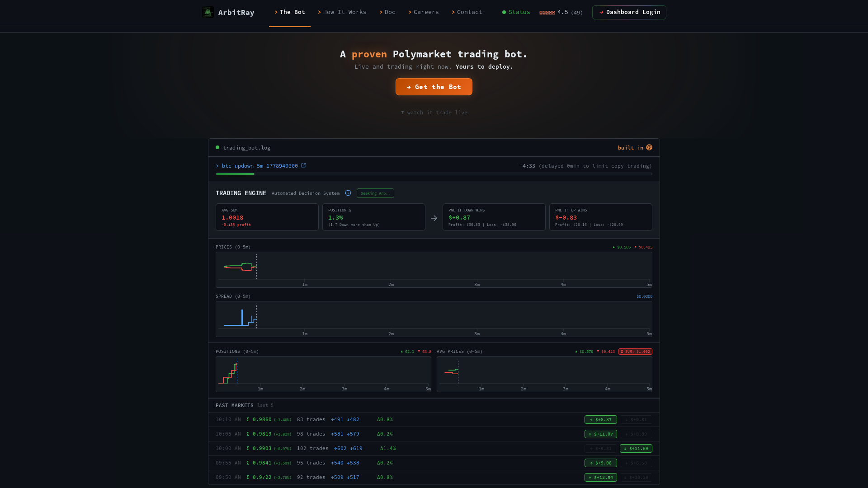
Task: Click the info icon beside Automated Decision System
Action: point(348,193)
